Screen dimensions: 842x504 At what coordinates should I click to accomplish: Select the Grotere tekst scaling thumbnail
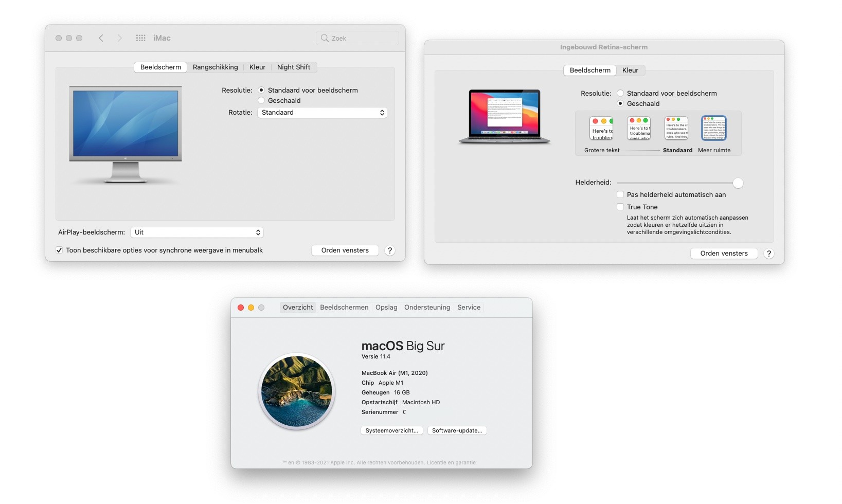pyautogui.click(x=601, y=128)
